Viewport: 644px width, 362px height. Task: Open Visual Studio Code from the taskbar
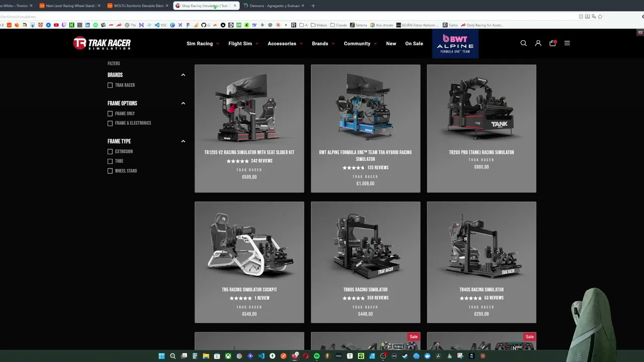pyautogui.click(x=261, y=356)
